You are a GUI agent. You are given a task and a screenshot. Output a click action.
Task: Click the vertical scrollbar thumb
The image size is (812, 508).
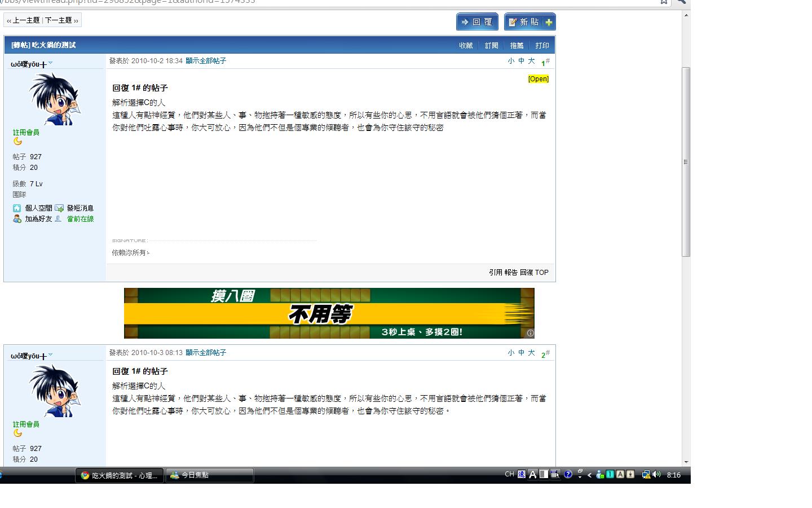click(686, 162)
